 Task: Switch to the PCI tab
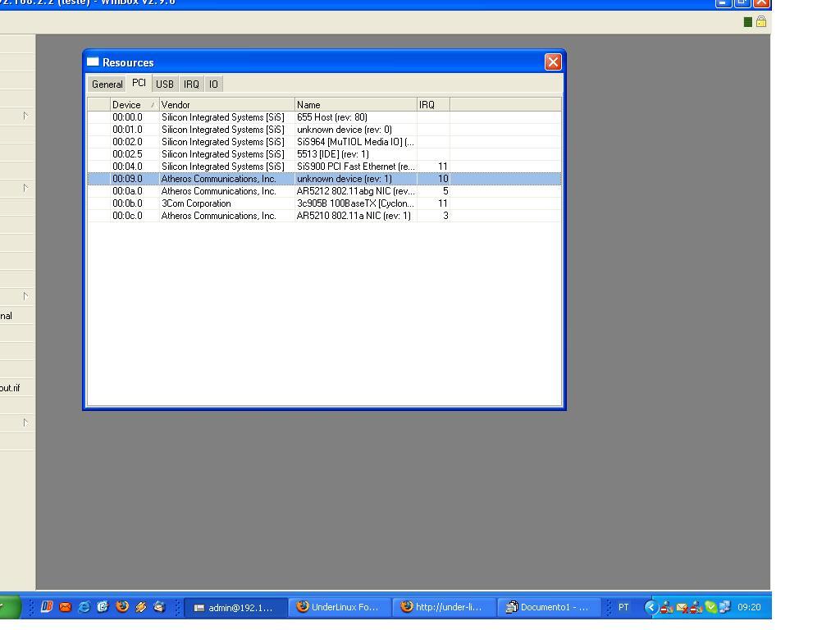139,83
